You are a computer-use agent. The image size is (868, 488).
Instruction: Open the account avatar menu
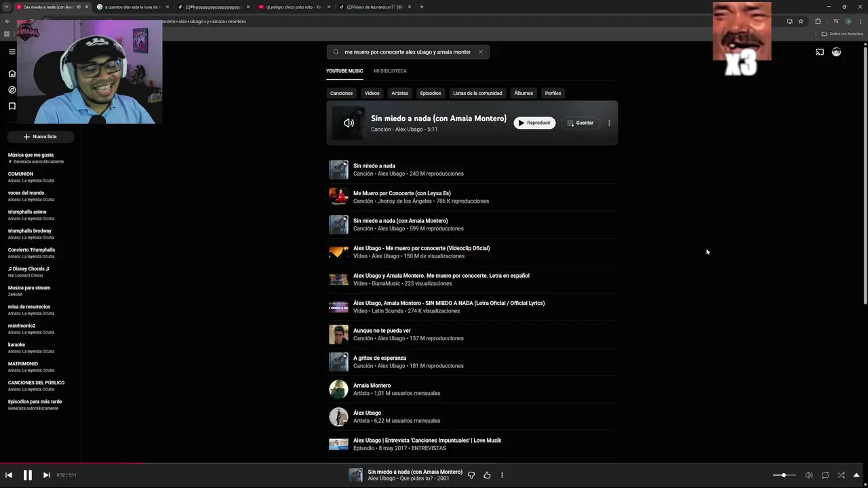[x=836, y=52]
